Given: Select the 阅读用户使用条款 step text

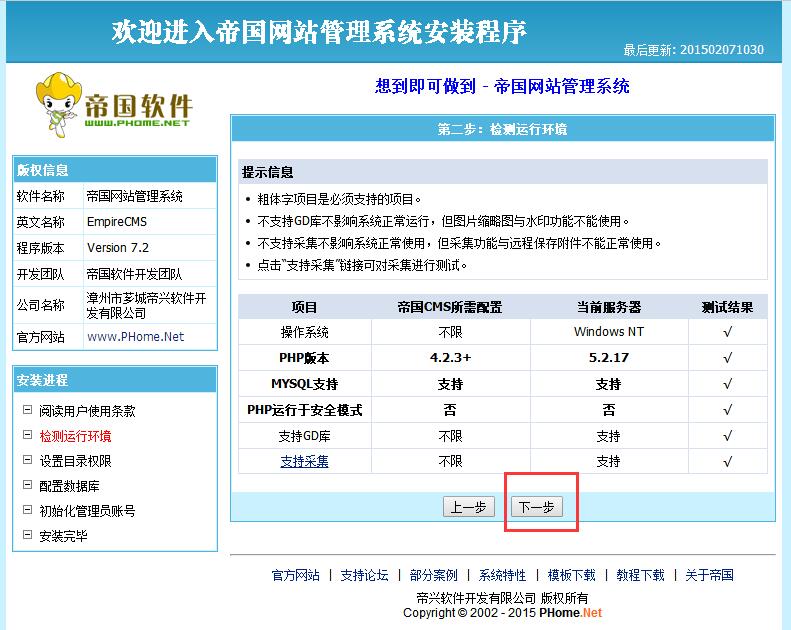Looking at the screenshot, I should pyautogui.click(x=87, y=411).
